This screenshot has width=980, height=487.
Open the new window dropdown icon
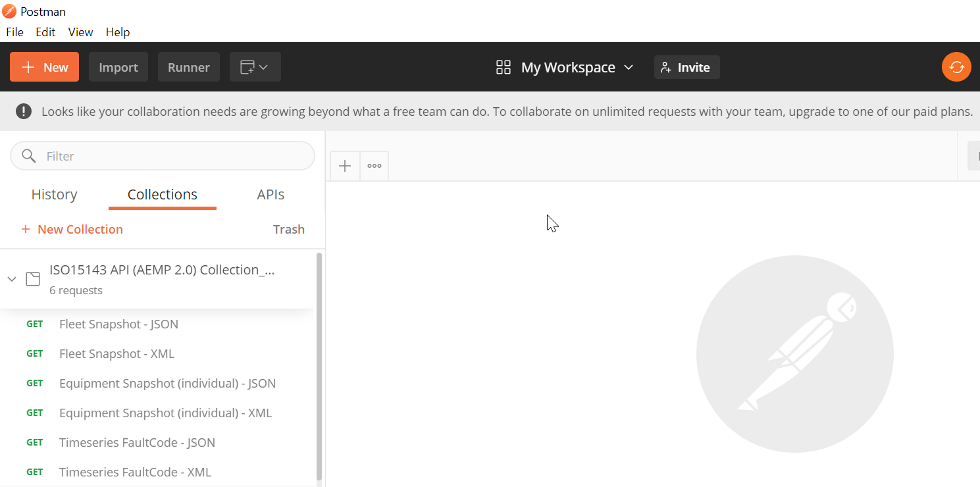pyautogui.click(x=255, y=67)
